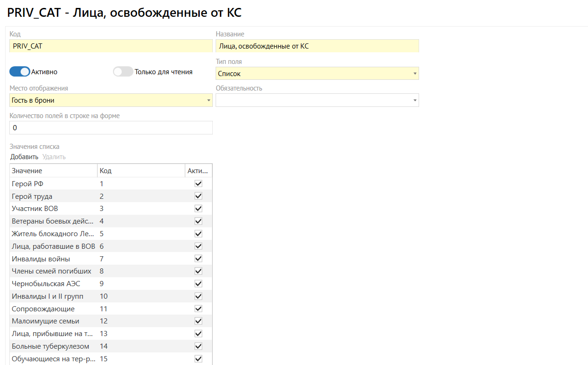Focus the Количество полей в строке field
This screenshot has height=365, width=588.
111,128
